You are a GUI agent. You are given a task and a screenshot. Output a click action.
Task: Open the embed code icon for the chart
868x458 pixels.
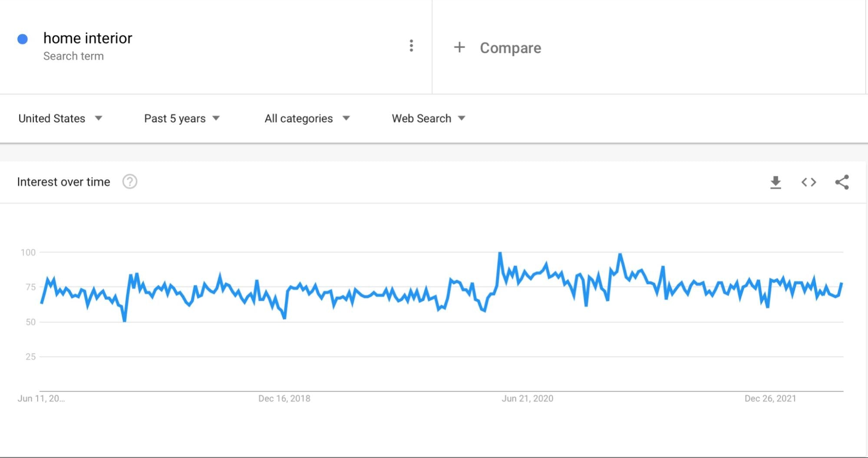point(809,182)
